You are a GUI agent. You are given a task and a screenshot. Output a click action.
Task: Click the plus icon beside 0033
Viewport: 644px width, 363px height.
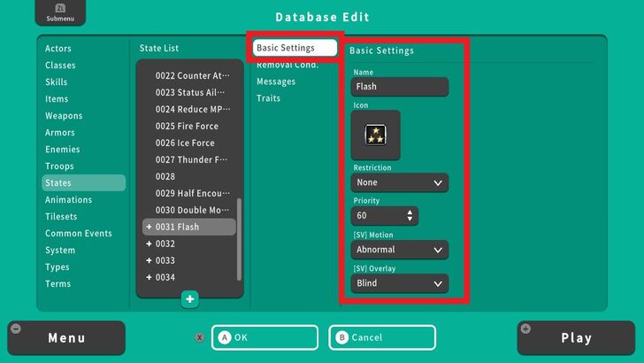coord(149,260)
